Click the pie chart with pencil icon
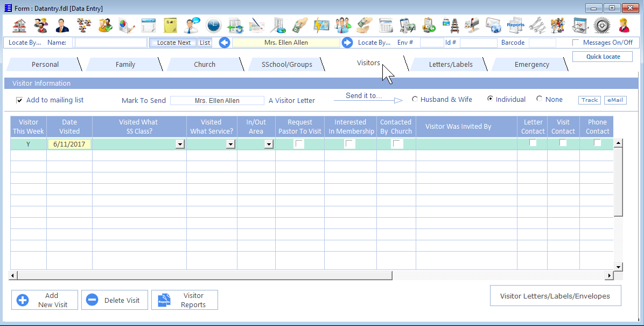This screenshot has width=644, height=326. pos(127,25)
